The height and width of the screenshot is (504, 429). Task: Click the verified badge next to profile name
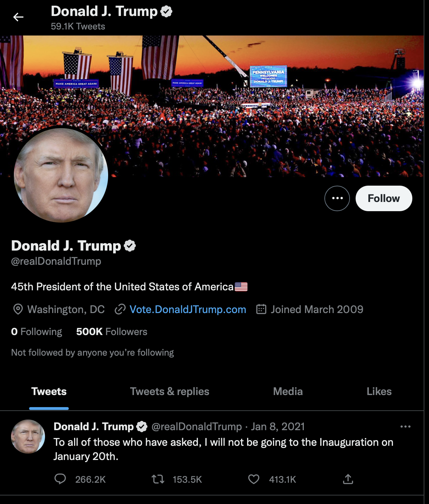(130, 246)
